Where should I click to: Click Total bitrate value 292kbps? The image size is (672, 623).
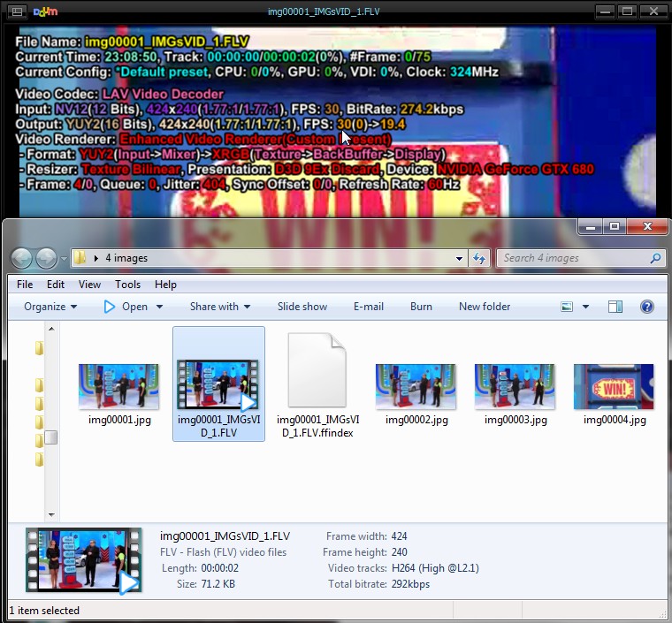coord(410,584)
